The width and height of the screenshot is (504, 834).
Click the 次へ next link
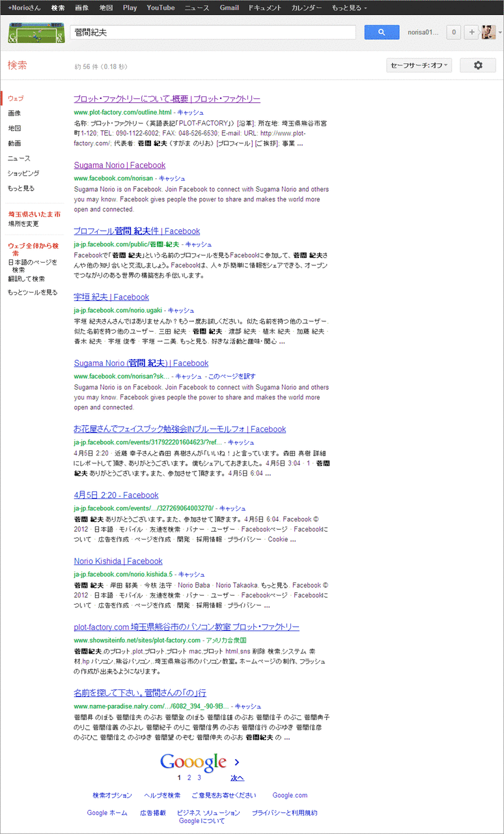[237, 777]
